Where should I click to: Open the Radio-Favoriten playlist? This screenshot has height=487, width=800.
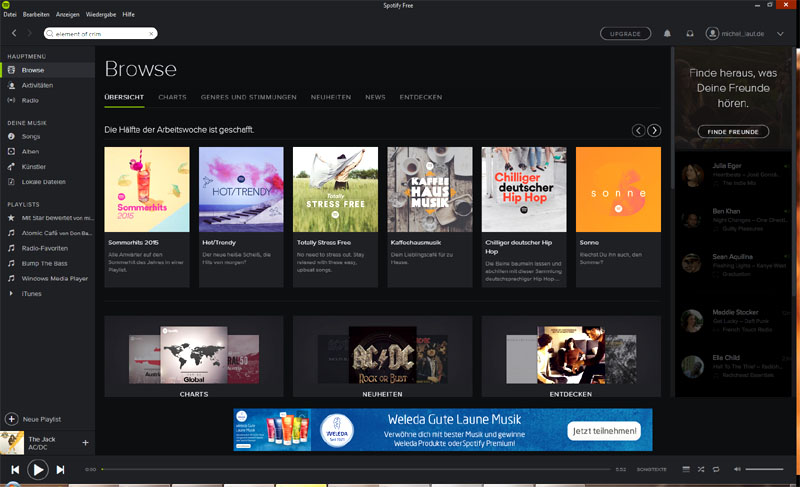point(47,248)
